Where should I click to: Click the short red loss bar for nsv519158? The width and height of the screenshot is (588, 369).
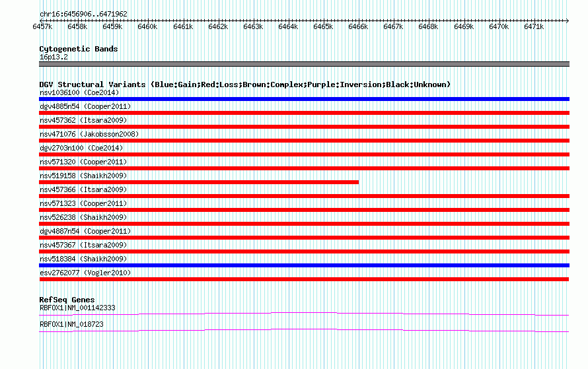[199, 182]
